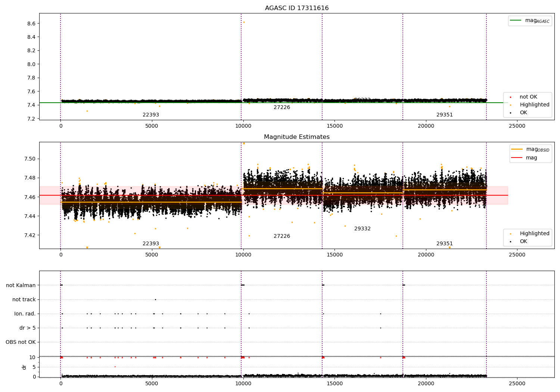Click the orange outlier near 8.6 in top plot

pos(244,22)
